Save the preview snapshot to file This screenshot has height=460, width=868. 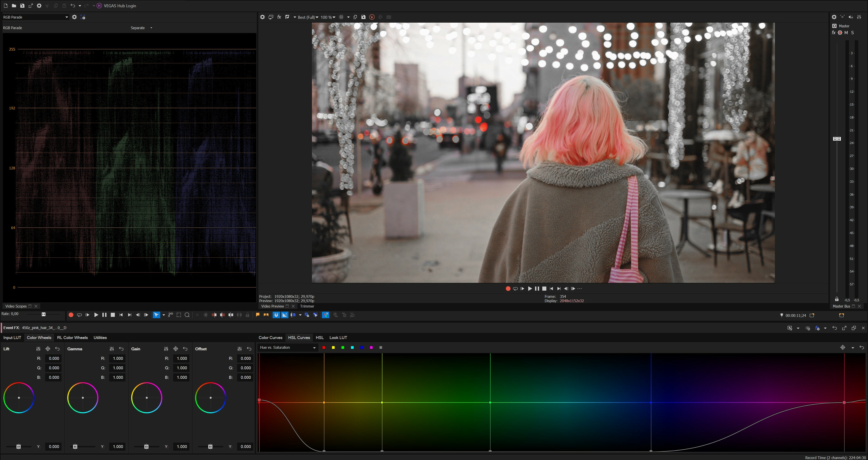coord(363,17)
